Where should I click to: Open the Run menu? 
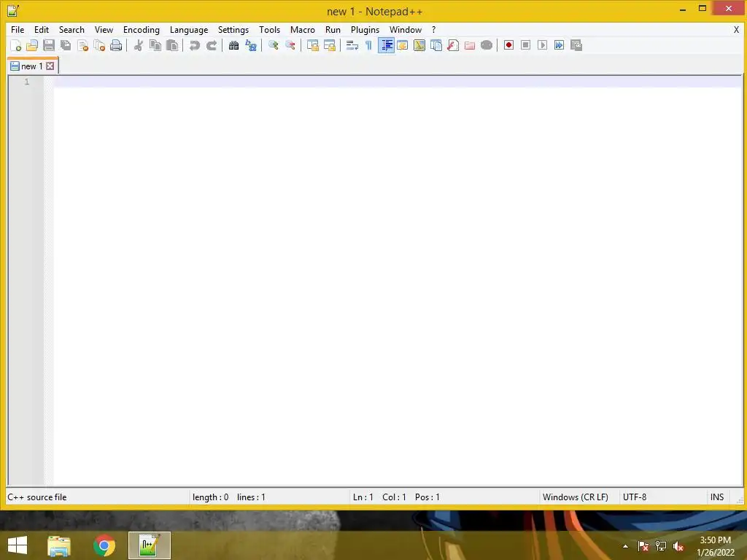point(333,29)
